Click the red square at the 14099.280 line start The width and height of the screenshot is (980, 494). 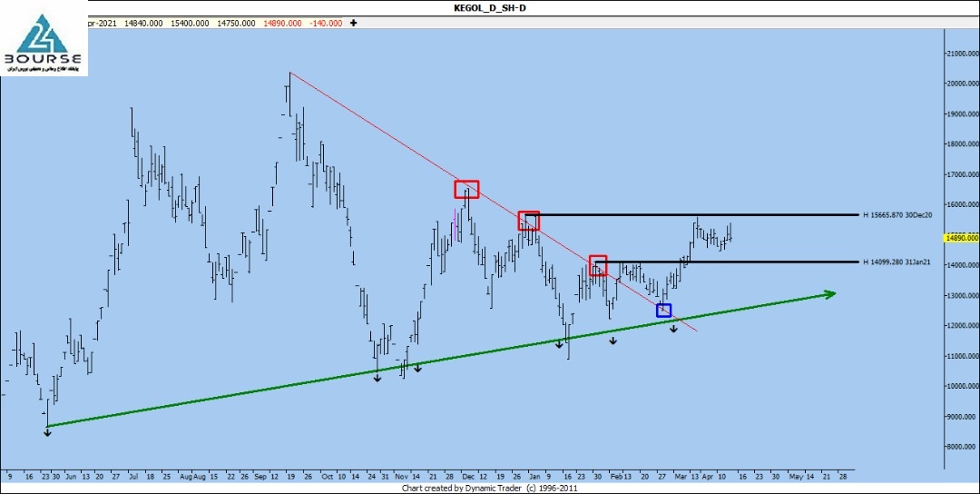[598, 265]
